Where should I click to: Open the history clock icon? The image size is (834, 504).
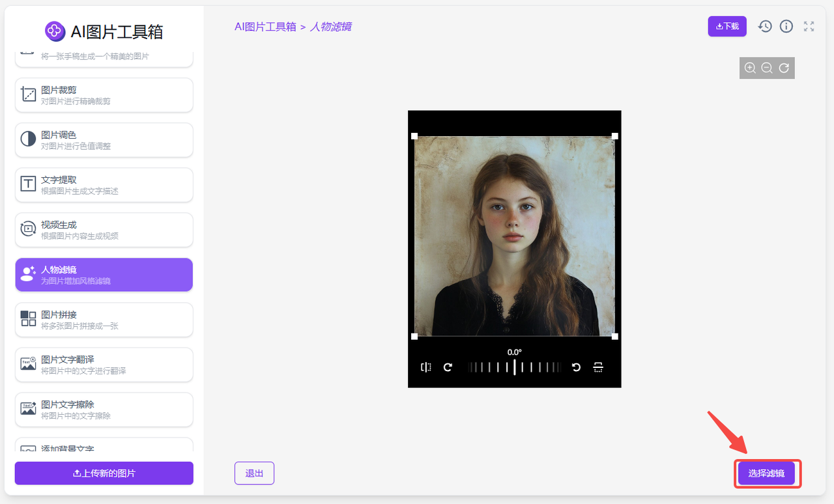[x=765, y=26]
